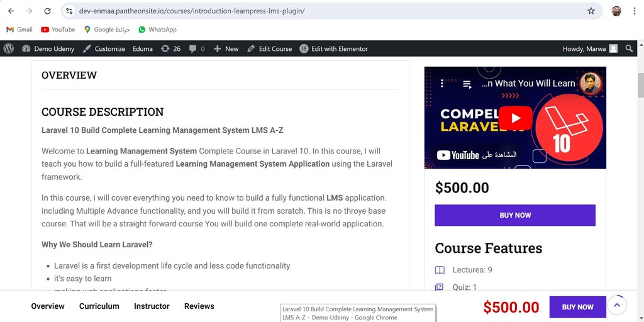
Task: Click the page vertical scrollbar thumb
Action: (640, 86)
